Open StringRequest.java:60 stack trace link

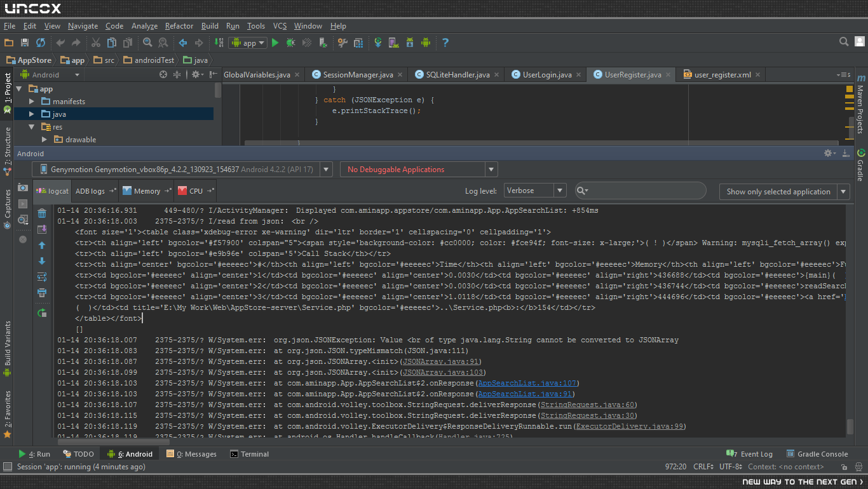click(587, 405)
